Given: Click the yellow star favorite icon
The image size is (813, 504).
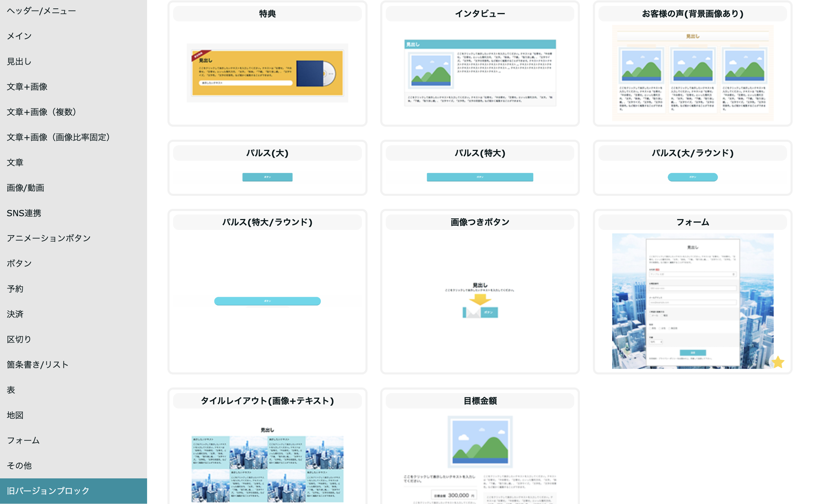Looking at the screenshot, I should [x=778, y=362].
